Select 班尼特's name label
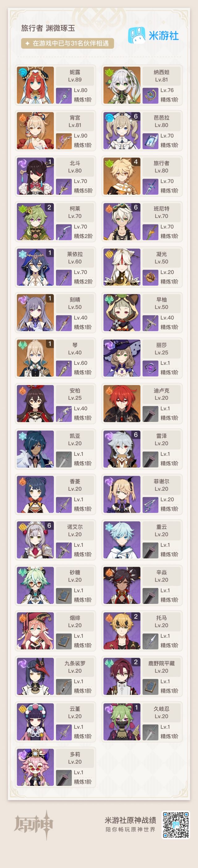Screen dimensions: 198x868 click(x=162, y=209)
